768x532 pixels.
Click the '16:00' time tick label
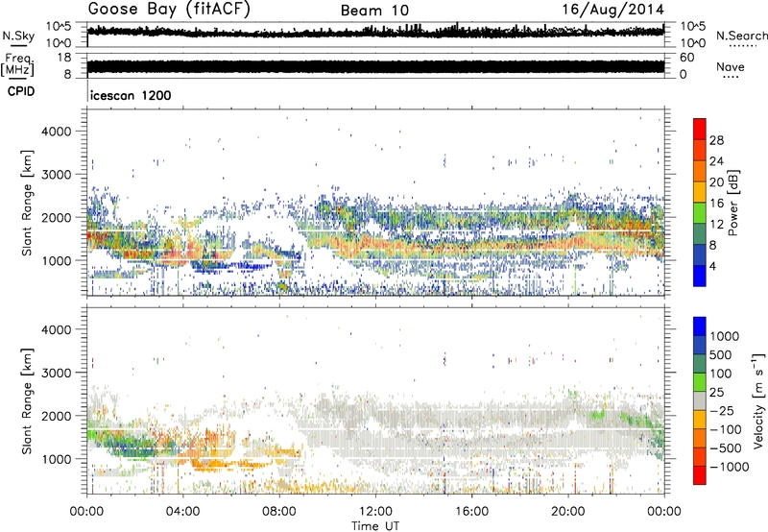[471, 512]
